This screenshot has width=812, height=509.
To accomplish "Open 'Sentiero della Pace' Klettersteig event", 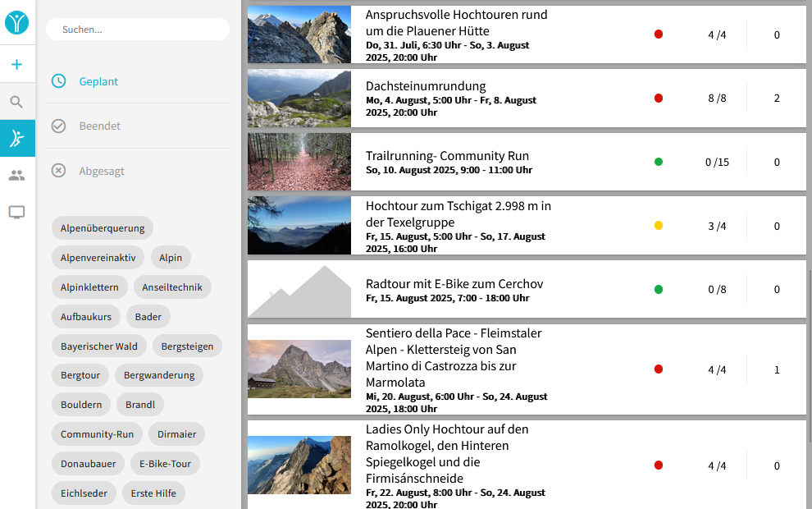I will 454,358.
